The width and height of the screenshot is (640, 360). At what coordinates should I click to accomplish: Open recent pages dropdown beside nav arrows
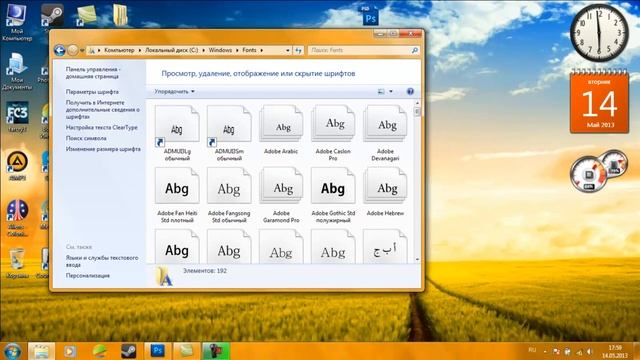point(82,51)
